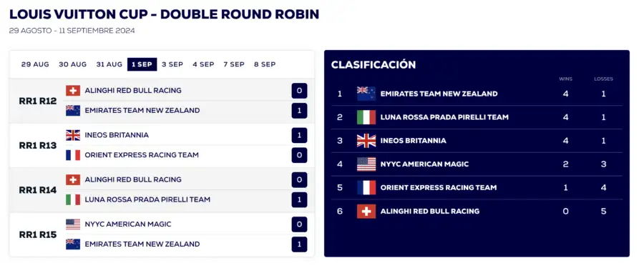Click the RR1 R14 race label

click(38, 190)
